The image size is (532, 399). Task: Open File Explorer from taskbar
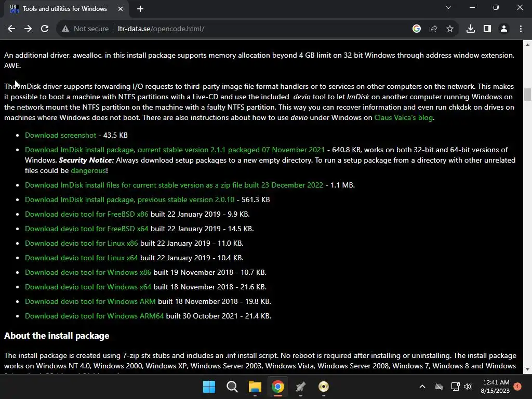point(255,387)
